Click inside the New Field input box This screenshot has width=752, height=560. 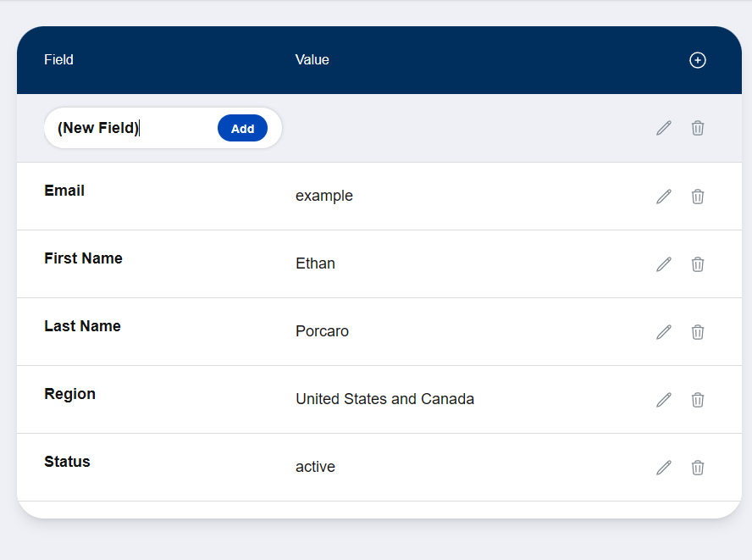[x=127, y=128]
